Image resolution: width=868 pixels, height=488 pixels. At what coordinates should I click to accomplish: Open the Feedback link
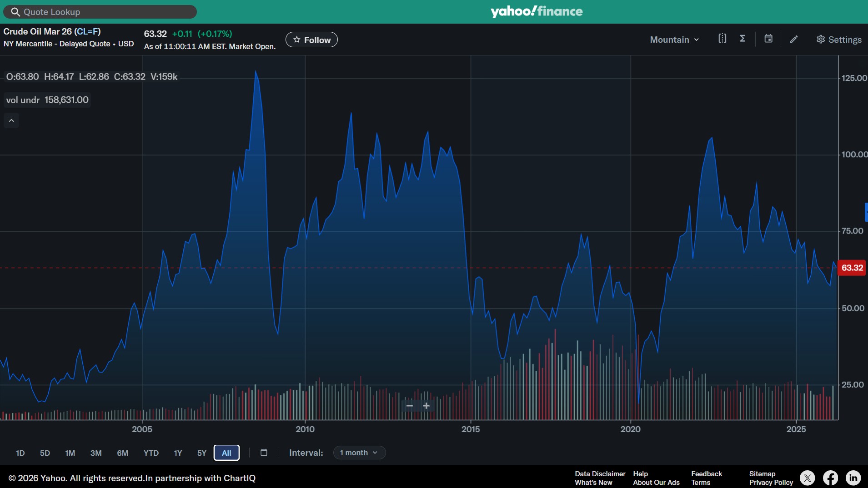tap(707, 474)
